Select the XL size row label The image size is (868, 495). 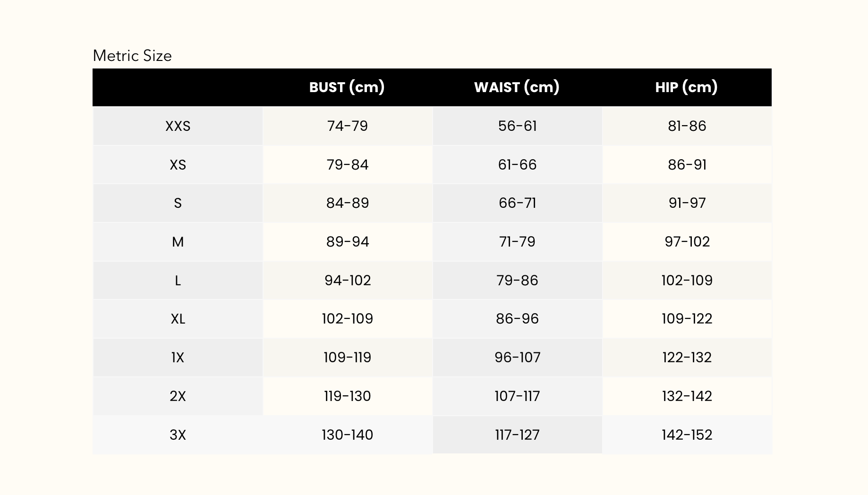(x=178, y=319)
